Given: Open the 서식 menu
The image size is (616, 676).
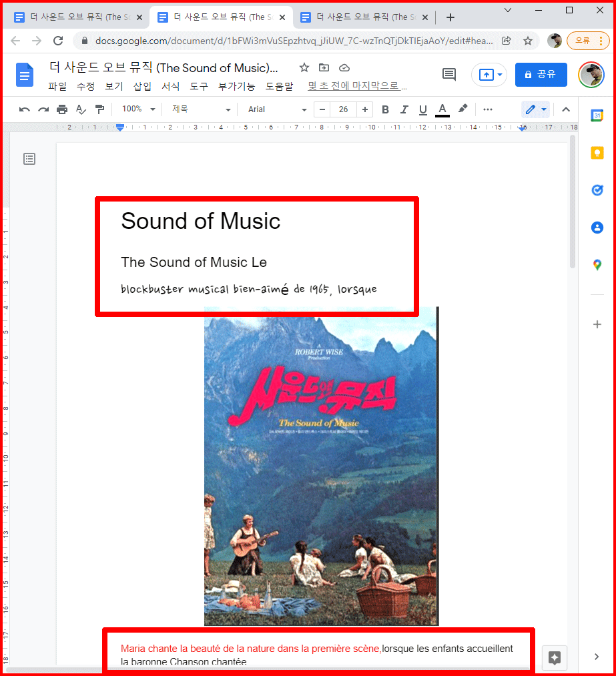Looking at the screenshot, I should pos(170,86).
